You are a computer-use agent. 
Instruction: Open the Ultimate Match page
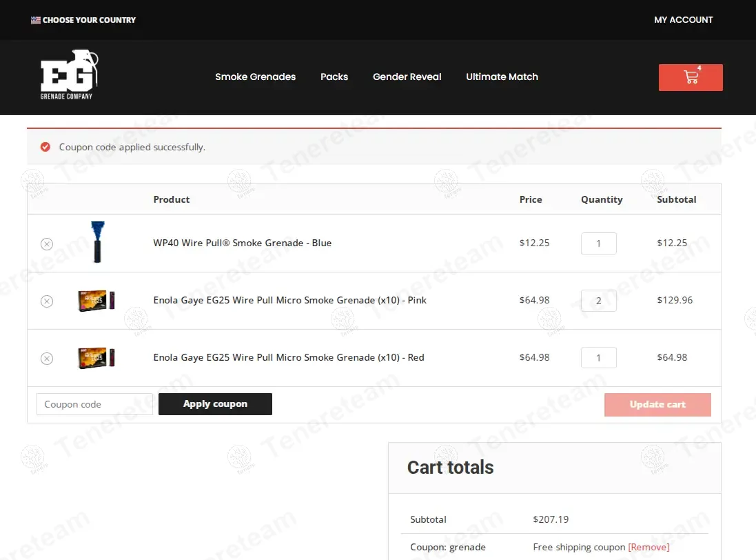(502, 77)
